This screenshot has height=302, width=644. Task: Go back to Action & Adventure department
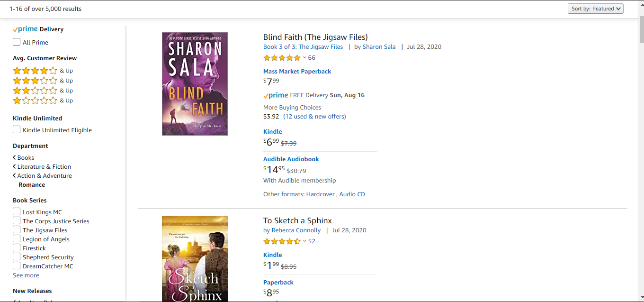point(45,176)
